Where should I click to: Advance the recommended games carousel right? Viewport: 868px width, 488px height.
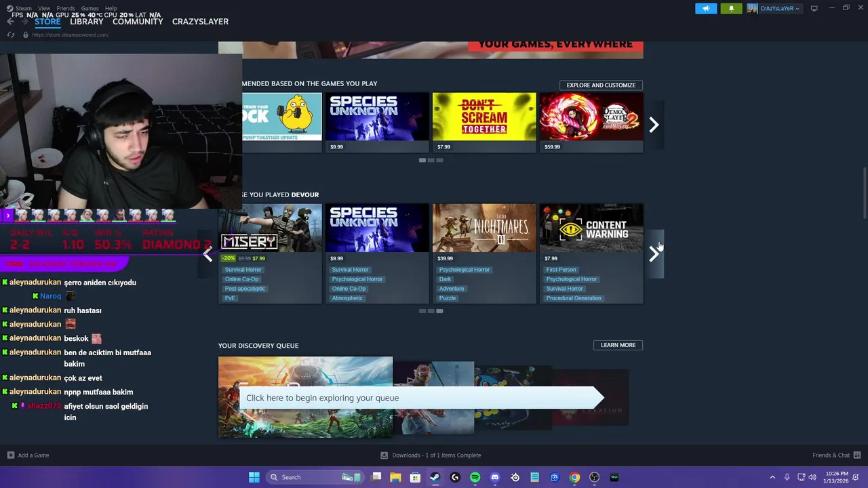point(654,125)
